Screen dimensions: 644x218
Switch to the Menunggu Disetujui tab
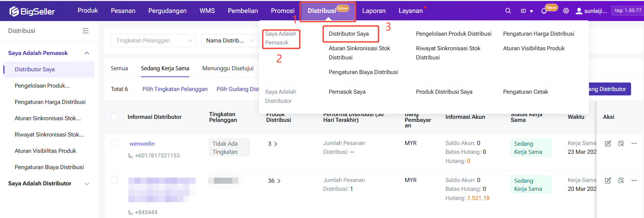(x=228, y=68)
